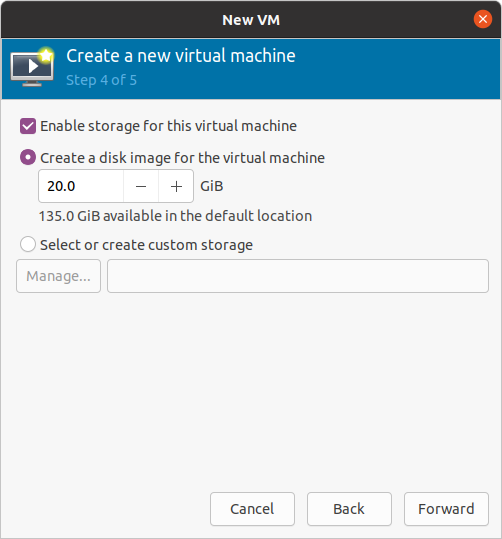Click Enable storage checkbox label text
The width and height of the screenshot is (502, 539).
pos(168,126)
